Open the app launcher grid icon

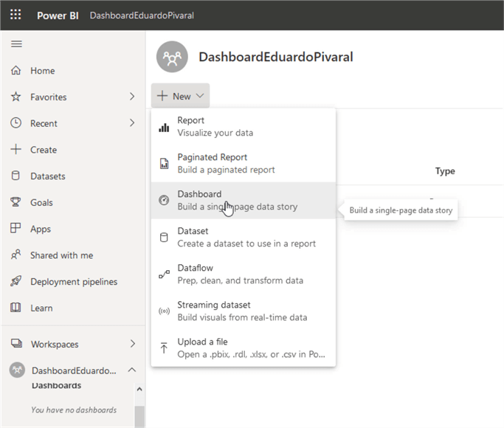click(x=15, y=15)
